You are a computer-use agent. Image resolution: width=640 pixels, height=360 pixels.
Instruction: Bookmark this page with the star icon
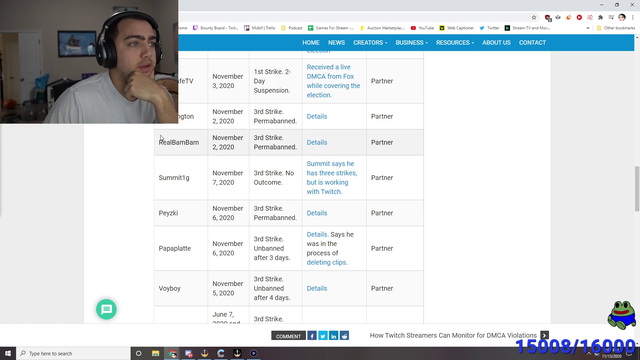tap(534, 18)
